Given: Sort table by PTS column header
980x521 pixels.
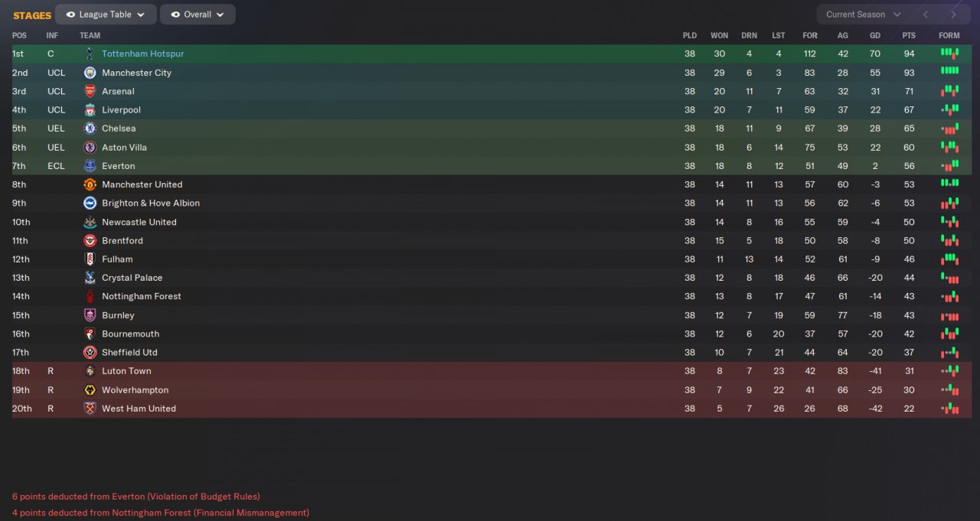Looking at the screenshot, I should (x=909, y=36).
